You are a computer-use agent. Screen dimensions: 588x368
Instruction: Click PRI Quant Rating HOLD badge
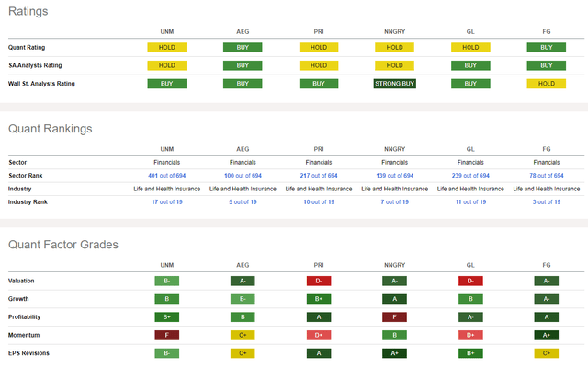click(x=319, y=47)
